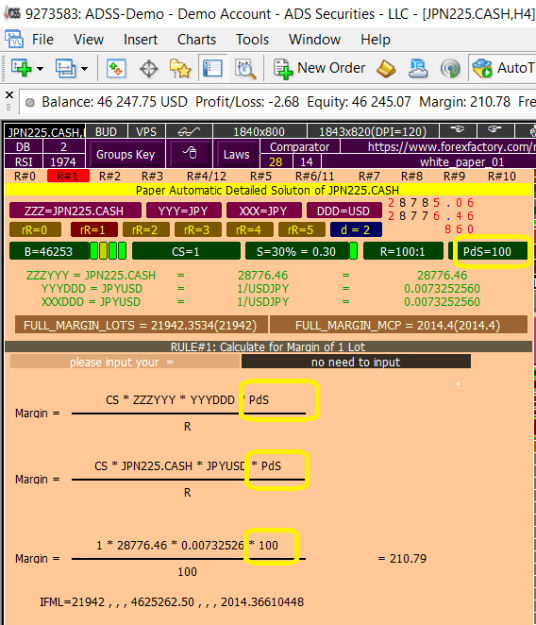
Task: Open the Market Watch window icon
Action: coord(116,69)
